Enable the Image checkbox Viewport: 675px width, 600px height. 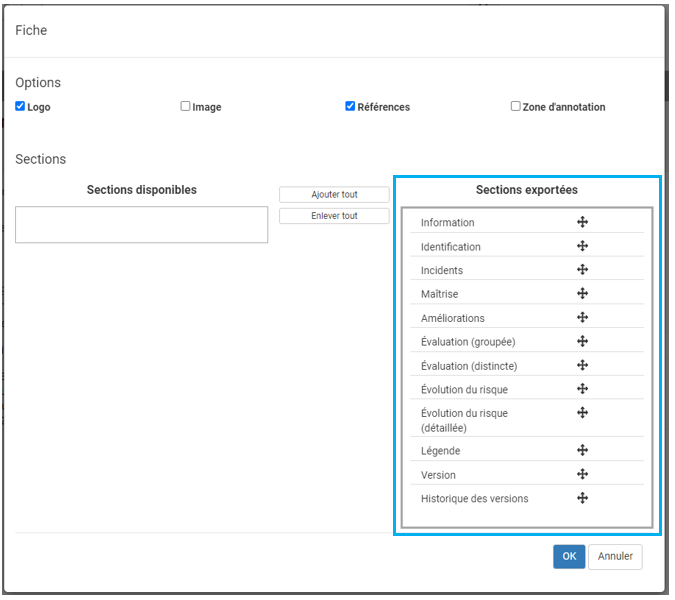pos(185,106)
